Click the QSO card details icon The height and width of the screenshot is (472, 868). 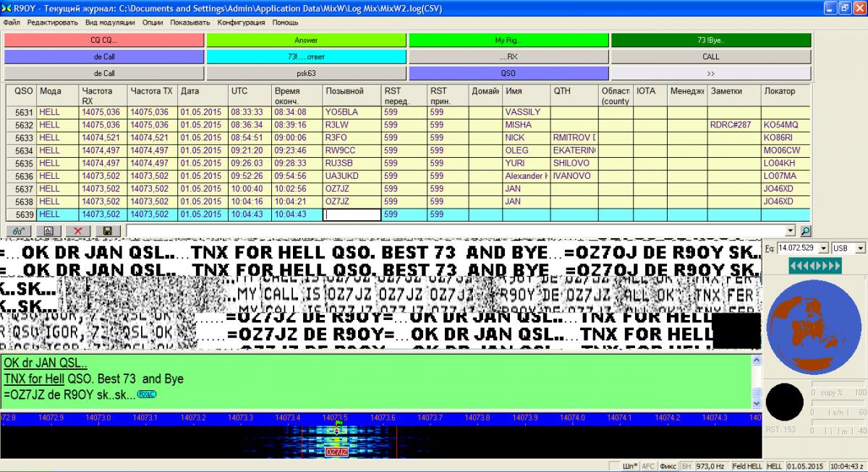click(x=48, y=230)
